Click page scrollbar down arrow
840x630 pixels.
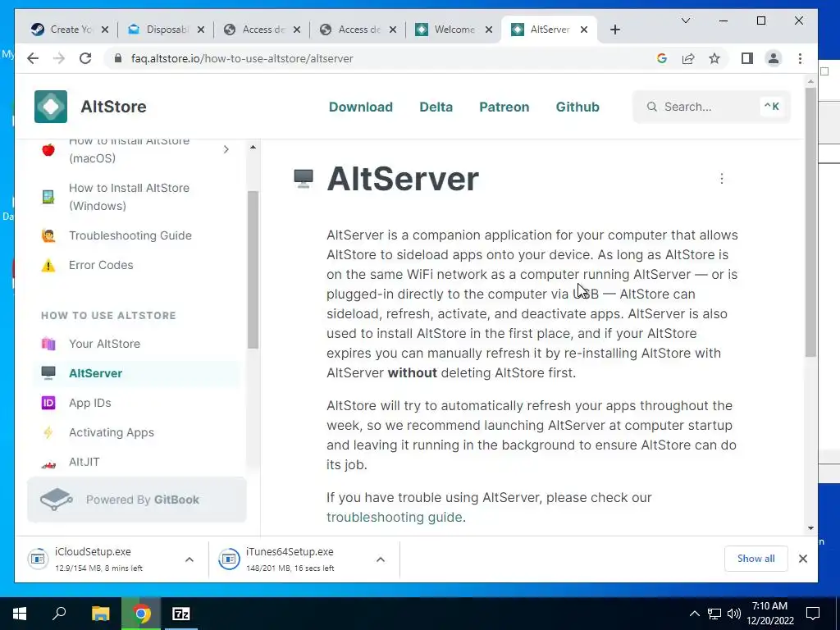coord(810,528)
